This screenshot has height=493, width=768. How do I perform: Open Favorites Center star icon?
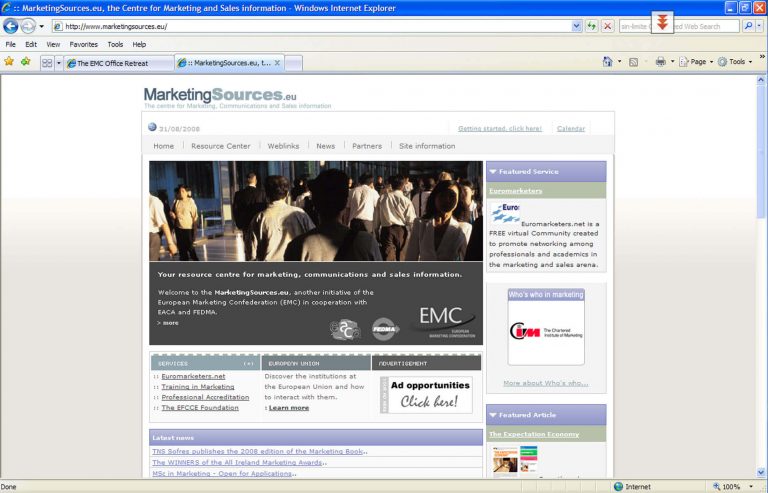(x=9, y=62)
